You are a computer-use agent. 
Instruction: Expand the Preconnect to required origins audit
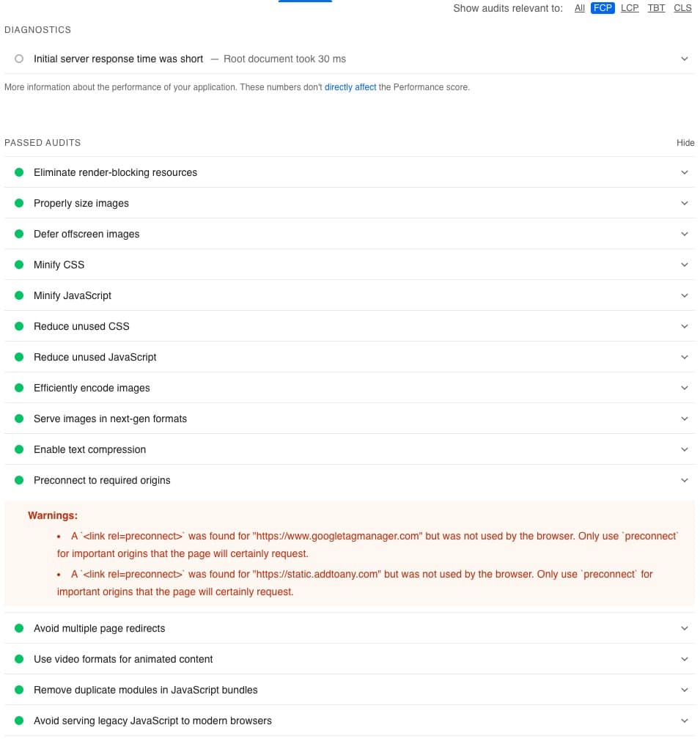point(684,480)
